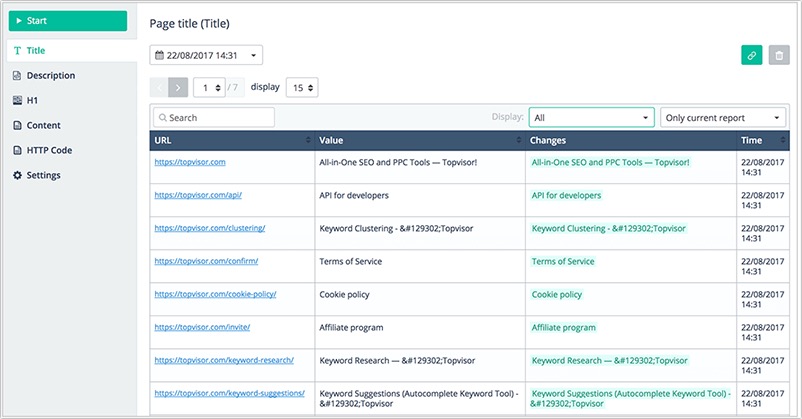Change the display rows count stepper

coord(302,88)
